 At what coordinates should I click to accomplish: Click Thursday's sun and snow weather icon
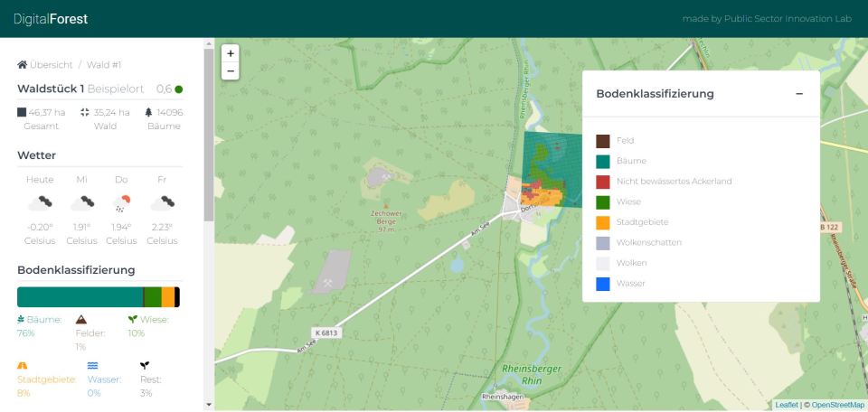[121, 204]
